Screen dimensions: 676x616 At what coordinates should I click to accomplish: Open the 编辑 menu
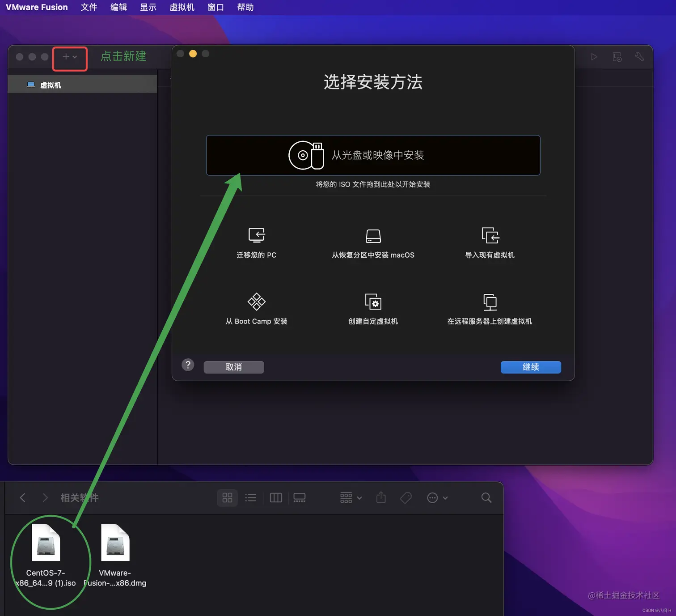(118, 7)
